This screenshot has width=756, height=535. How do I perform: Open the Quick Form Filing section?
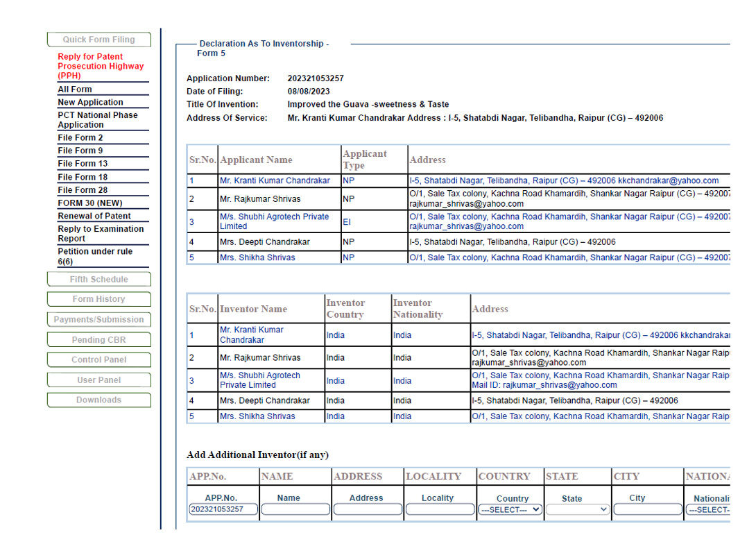98,40
